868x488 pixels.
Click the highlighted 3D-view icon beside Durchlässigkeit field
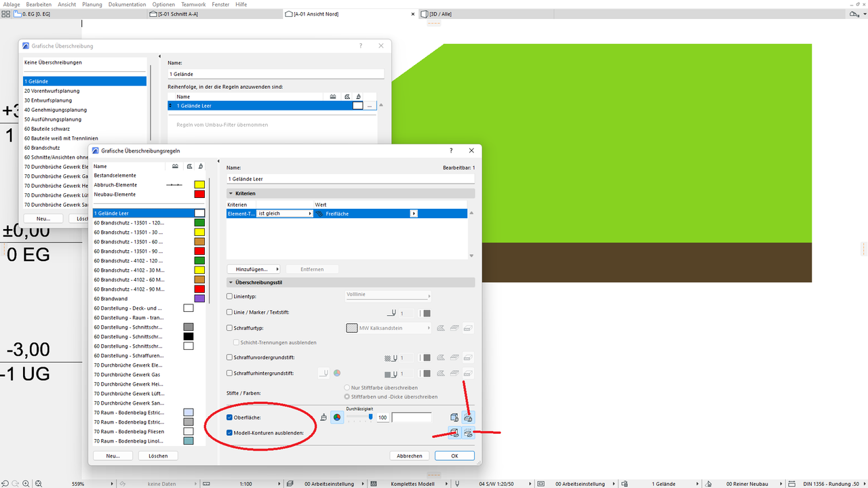[468, 418]
